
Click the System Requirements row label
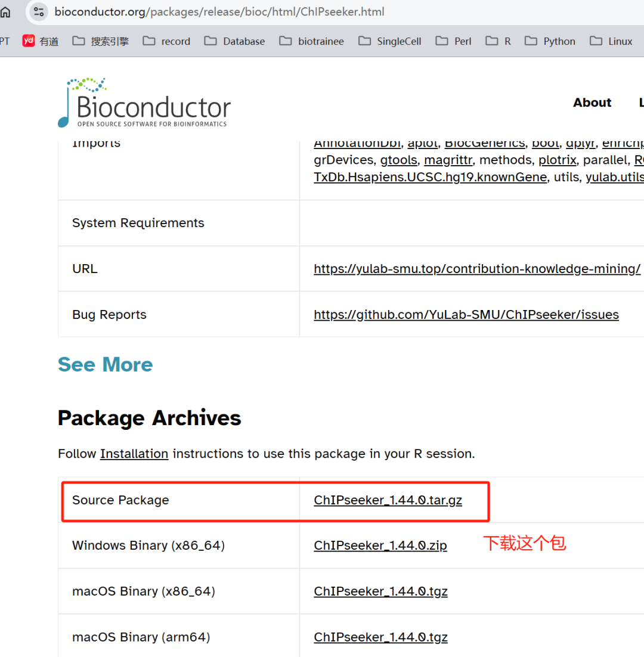point(138,223)
